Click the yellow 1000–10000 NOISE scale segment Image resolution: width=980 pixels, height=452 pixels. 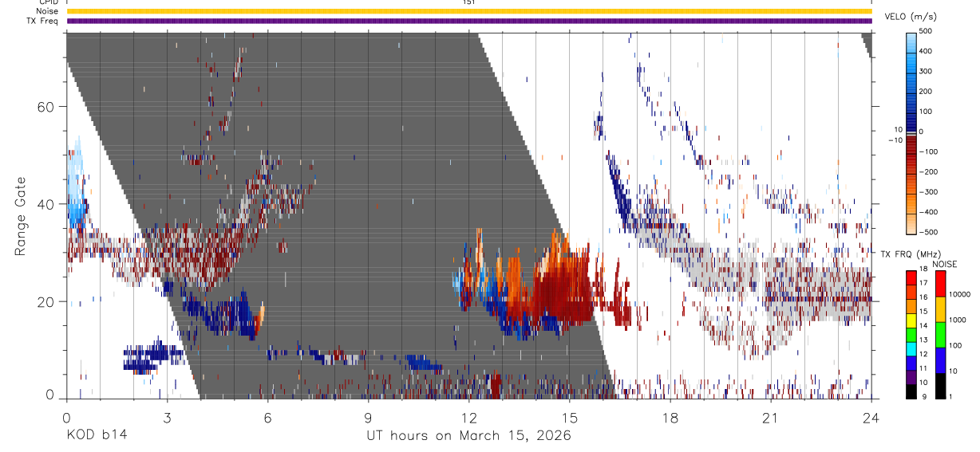point(940,310)
